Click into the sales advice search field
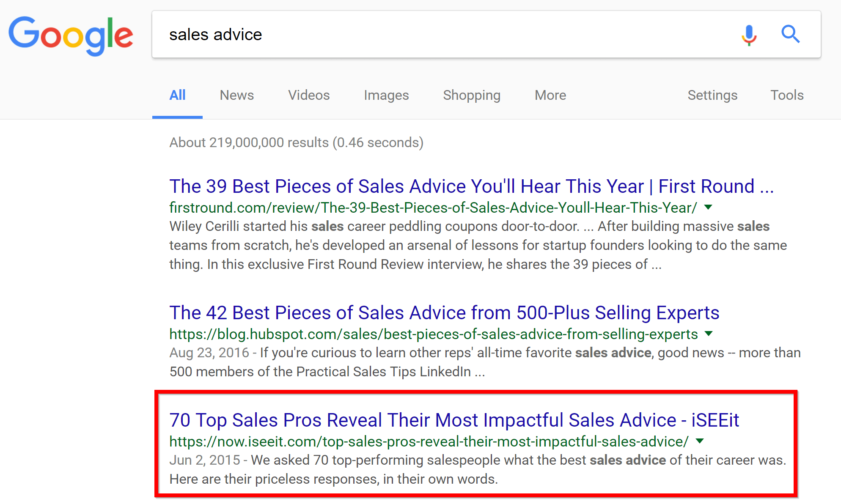This screenshot has height=504, width=841. click(444, 34)
